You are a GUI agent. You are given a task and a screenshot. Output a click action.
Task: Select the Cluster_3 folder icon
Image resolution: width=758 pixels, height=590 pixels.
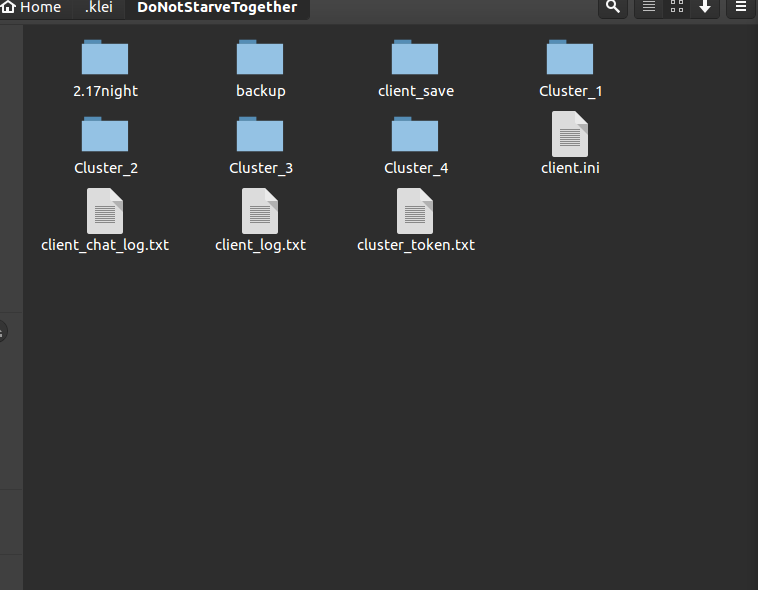point(260,135)
